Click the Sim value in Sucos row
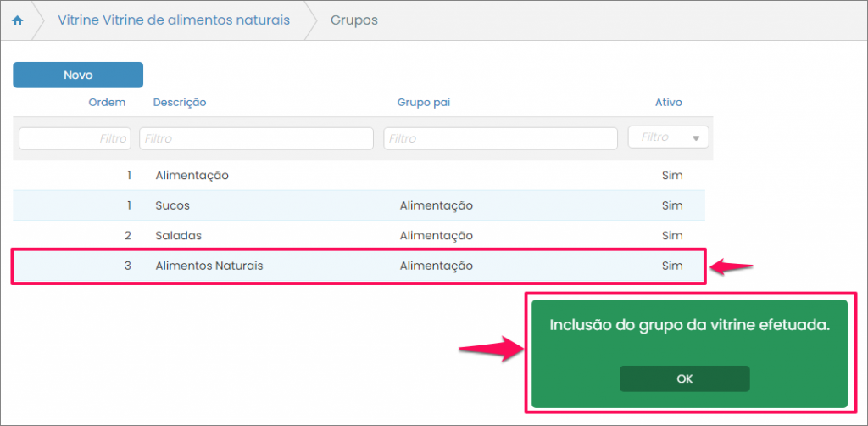 click(x=671, y=205)
